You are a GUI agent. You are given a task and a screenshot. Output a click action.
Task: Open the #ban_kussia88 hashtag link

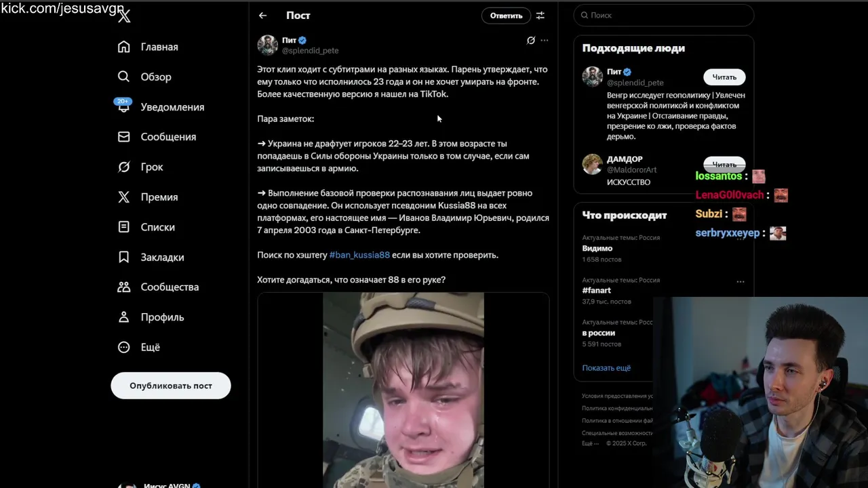pyautogui.click(x=359, y=255)
